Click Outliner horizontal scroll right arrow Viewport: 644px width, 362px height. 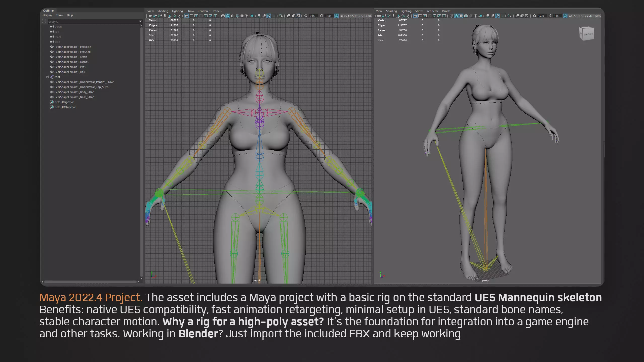pos(138,282)
